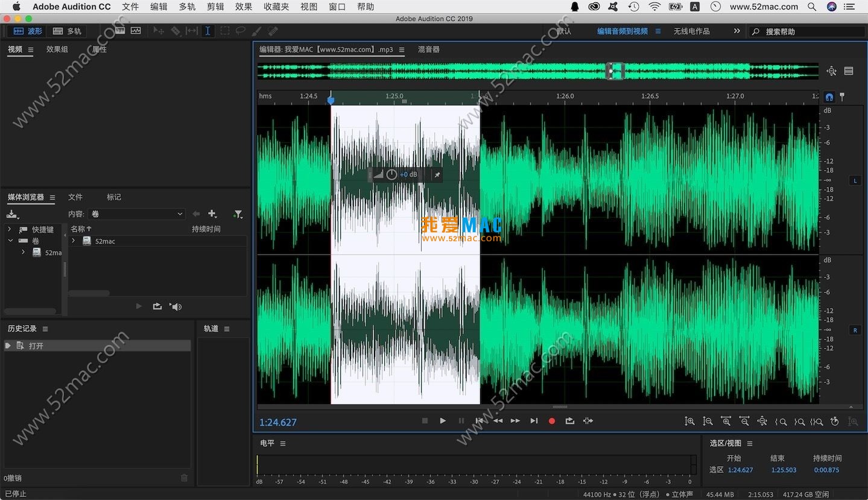Image resolution: width=868 pixels, height=500 pixels.
Task: Open the 历史记录 panel menu
Action: 45,329
